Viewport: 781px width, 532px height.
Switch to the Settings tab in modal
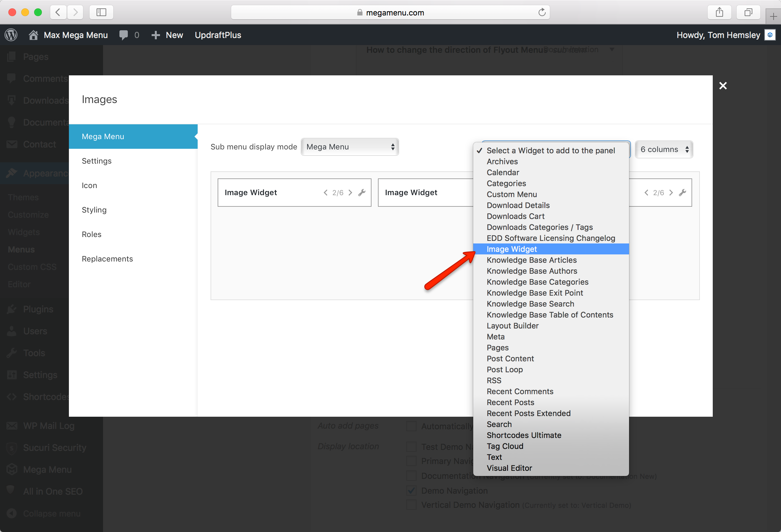click(97, 161)
